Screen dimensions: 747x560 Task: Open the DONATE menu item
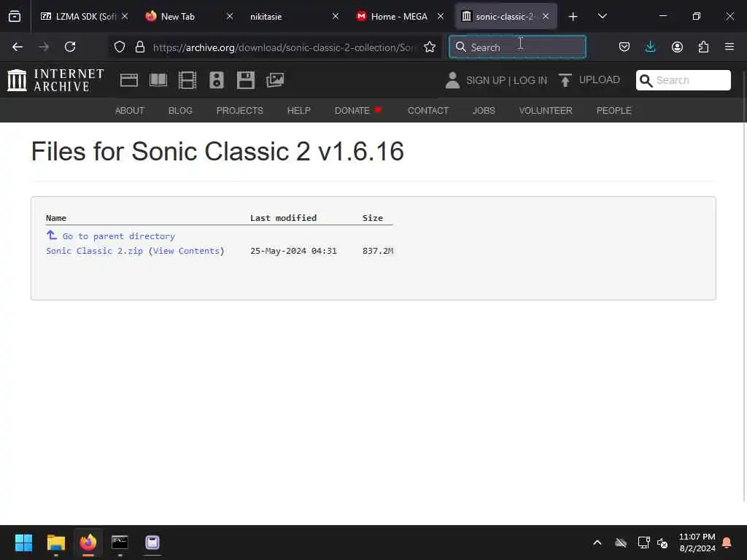(x=358, y=111)
